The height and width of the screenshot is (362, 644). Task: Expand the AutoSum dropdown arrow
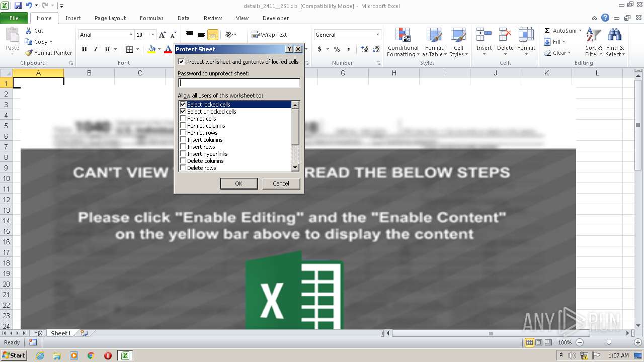point(580,31)
